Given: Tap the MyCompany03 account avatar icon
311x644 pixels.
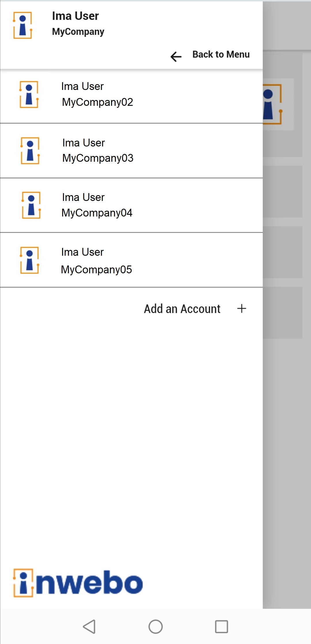Looking at the screenshot, I should (x=30, y=151).
